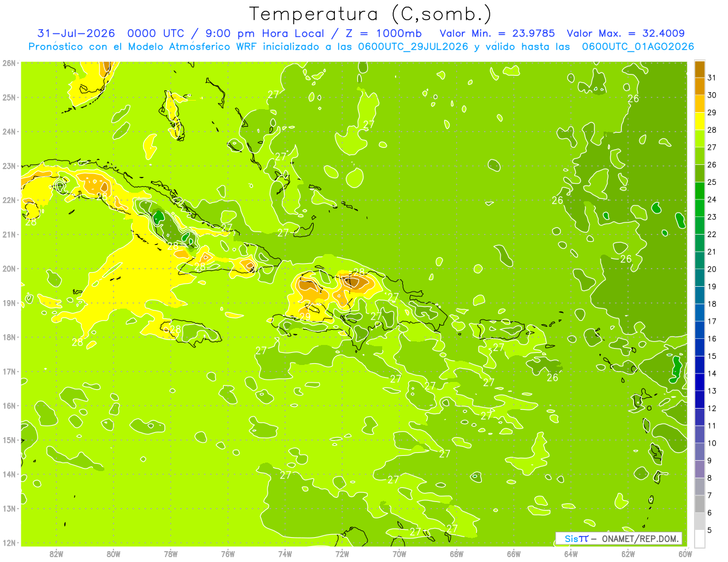728x562 pixels.
Task: Click the longitude axis label "62W"
Action: click(x=628, y=554)
